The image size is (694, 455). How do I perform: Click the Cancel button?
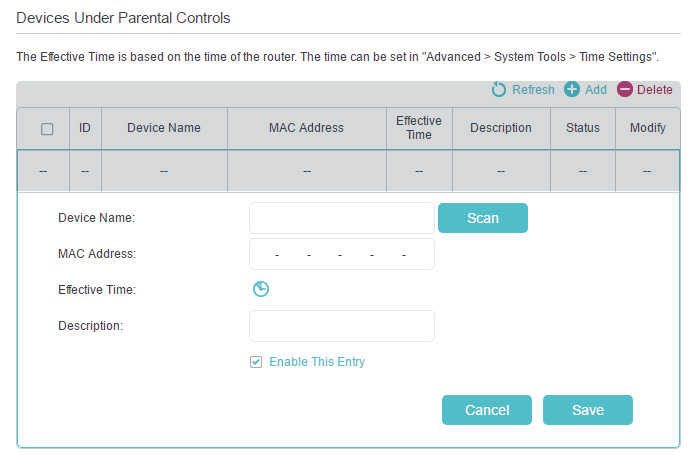coord(487,410)
